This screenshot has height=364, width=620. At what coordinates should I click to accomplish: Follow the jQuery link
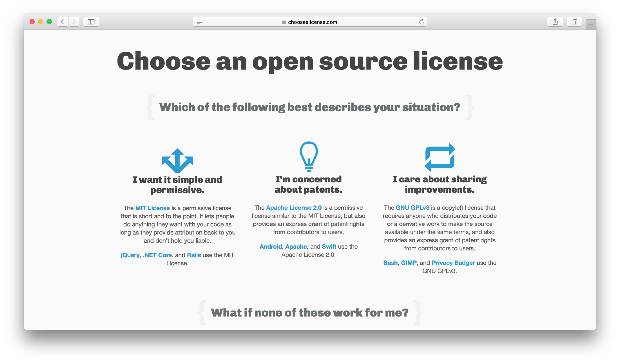130,255
